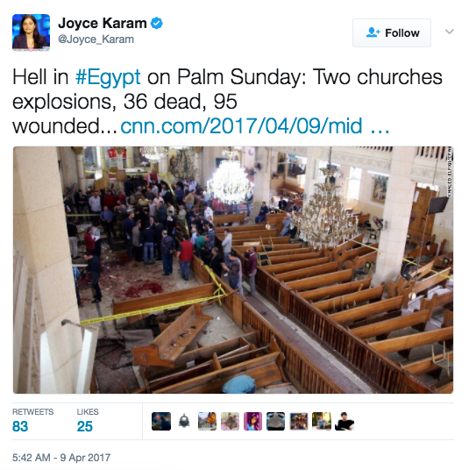
Task: Open the cnn.com article link
Action: point(255,126)
